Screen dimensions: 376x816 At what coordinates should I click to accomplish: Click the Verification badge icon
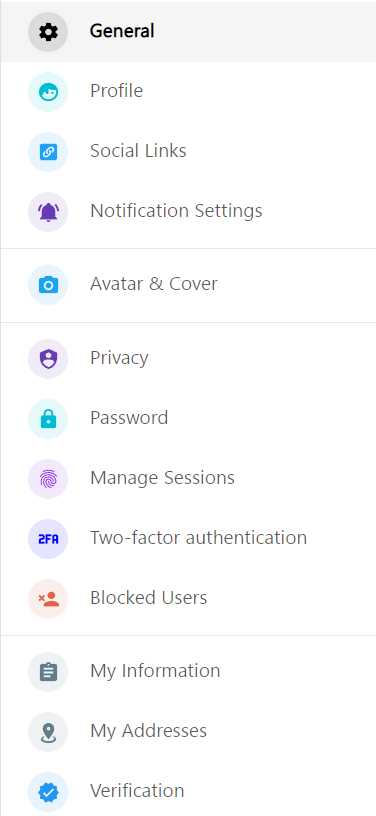(48, 792)
